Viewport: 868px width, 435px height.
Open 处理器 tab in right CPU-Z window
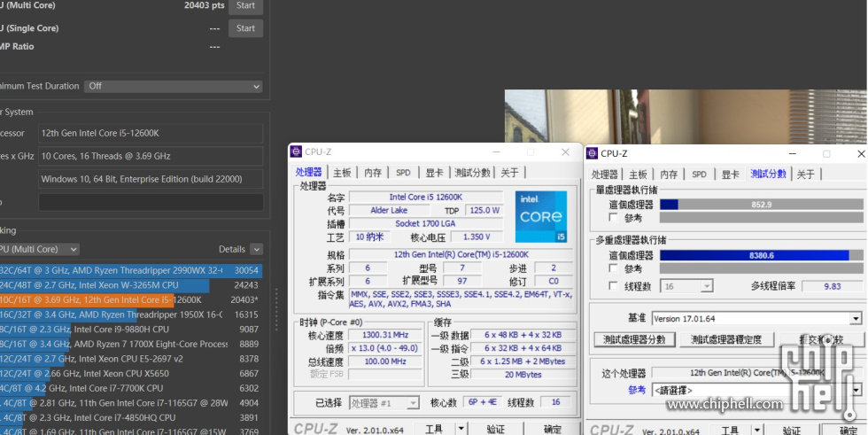604,175
